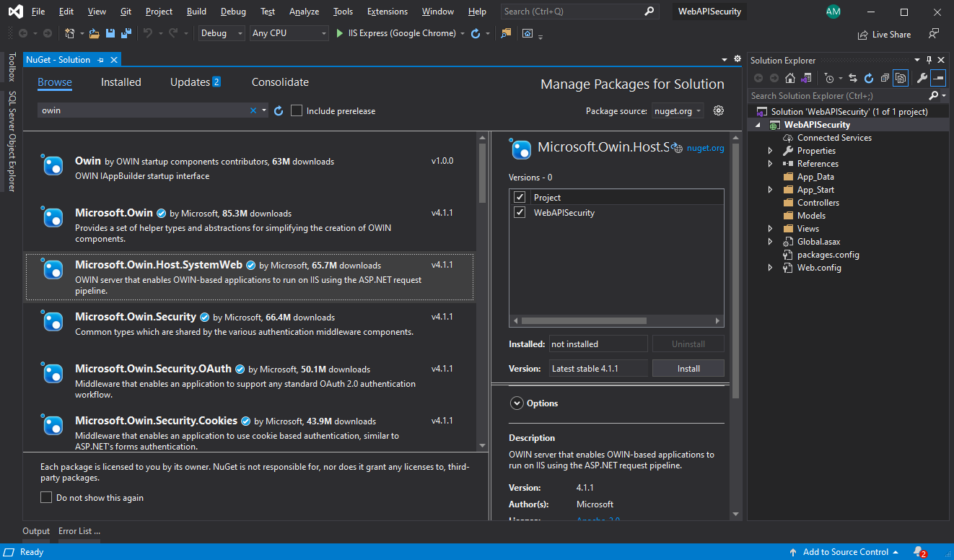
Task: Open the Toolbox side tab
Action: (12, 67)
